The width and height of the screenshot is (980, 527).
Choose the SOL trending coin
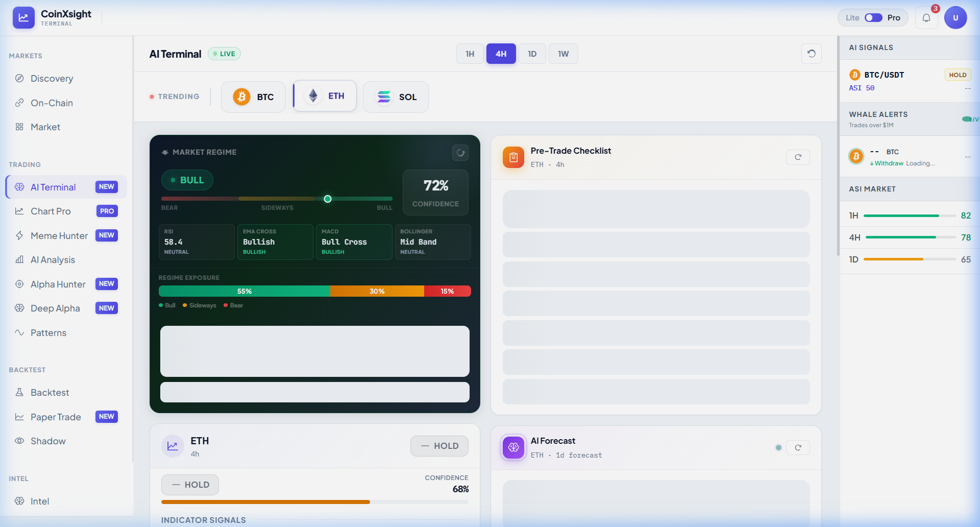tap(396, 97)
